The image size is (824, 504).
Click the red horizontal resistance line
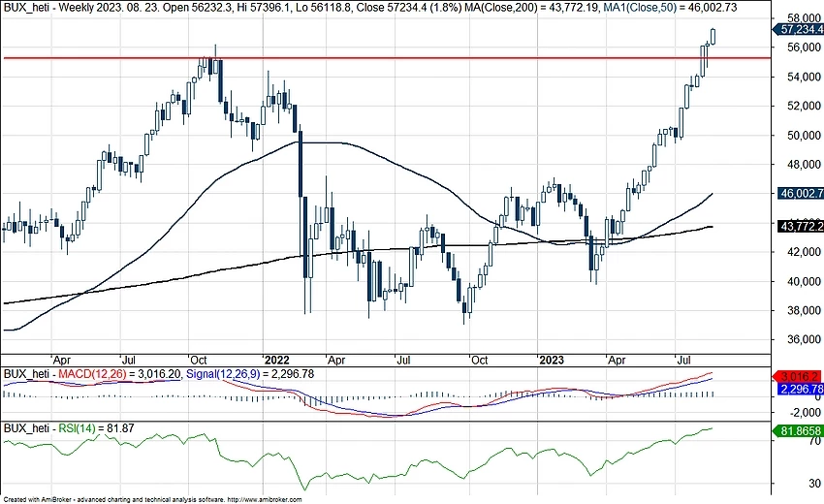tap(388, 58)
